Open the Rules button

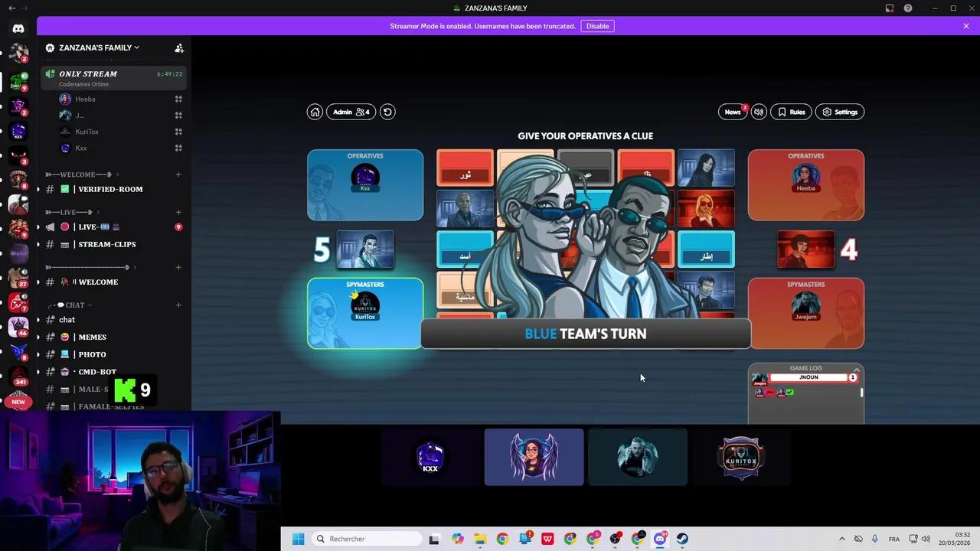click(791, 112)
